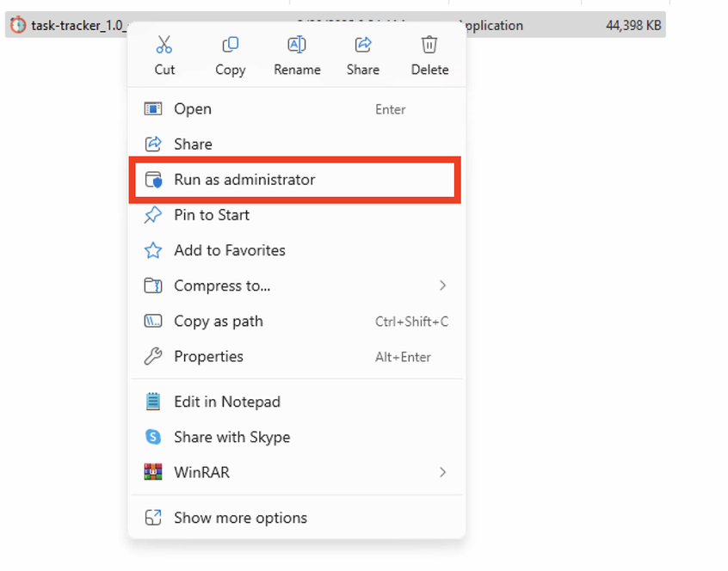Click the WinRAR books icon
This screenshot has width=728, height=571.
[153, 472]
